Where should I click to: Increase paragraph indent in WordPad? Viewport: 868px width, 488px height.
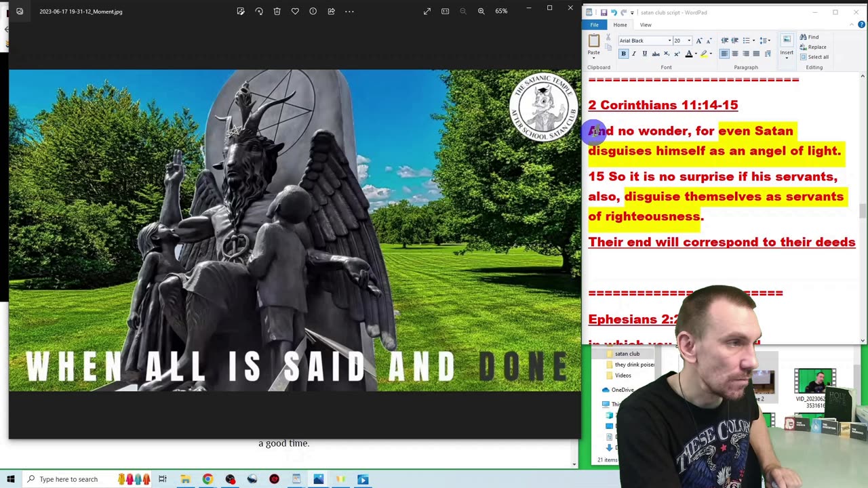735,41
